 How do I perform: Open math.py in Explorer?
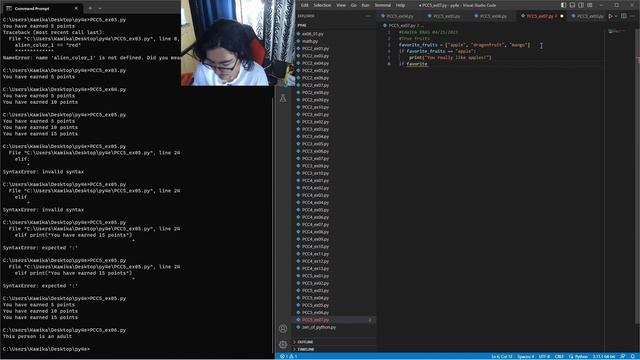pos(310,41)
